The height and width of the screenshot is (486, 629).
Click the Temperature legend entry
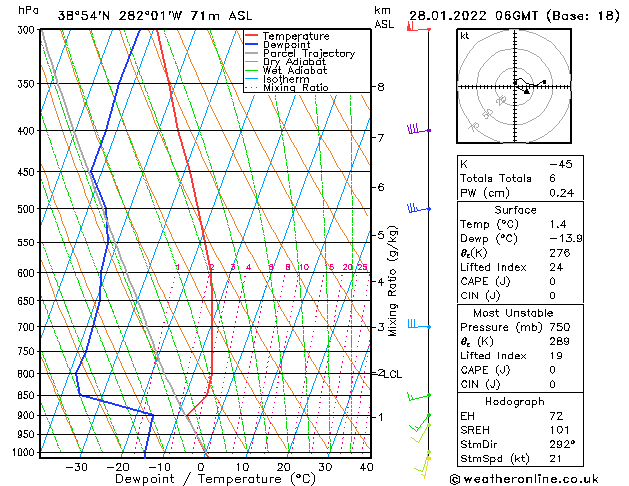pos(296,36)
